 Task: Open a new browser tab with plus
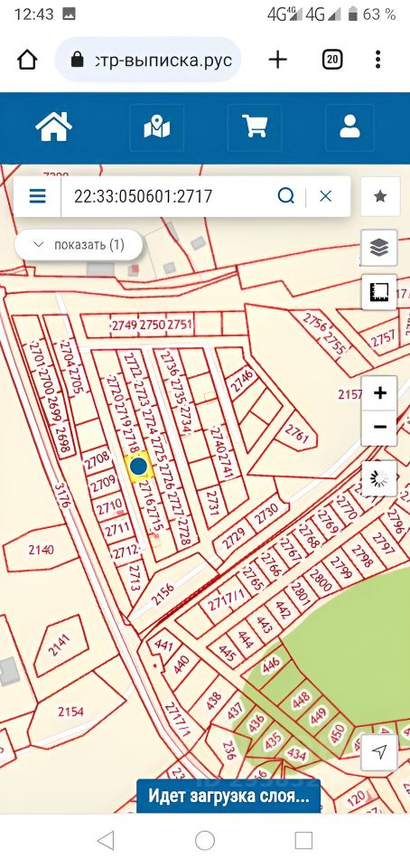(x=278, y=60)
